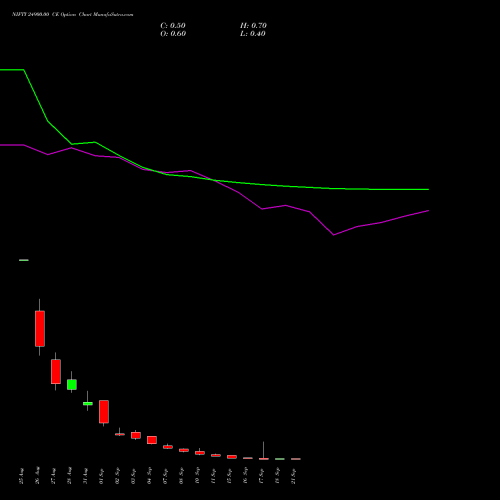Image resolution: width=500 pixels, height=500 pixels.
Task: Click the close value C: 0.50
Action: (x=173, y=26)
